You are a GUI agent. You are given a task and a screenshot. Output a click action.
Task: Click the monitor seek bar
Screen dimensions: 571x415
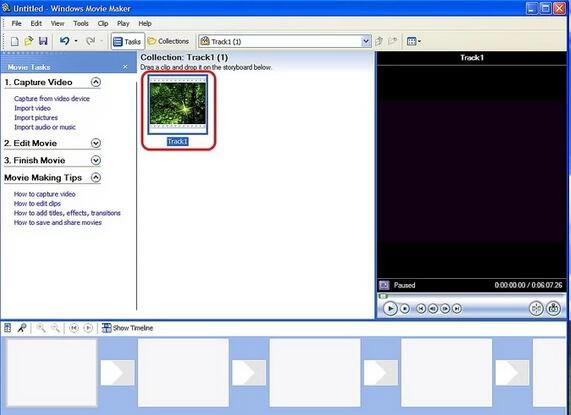471,296
